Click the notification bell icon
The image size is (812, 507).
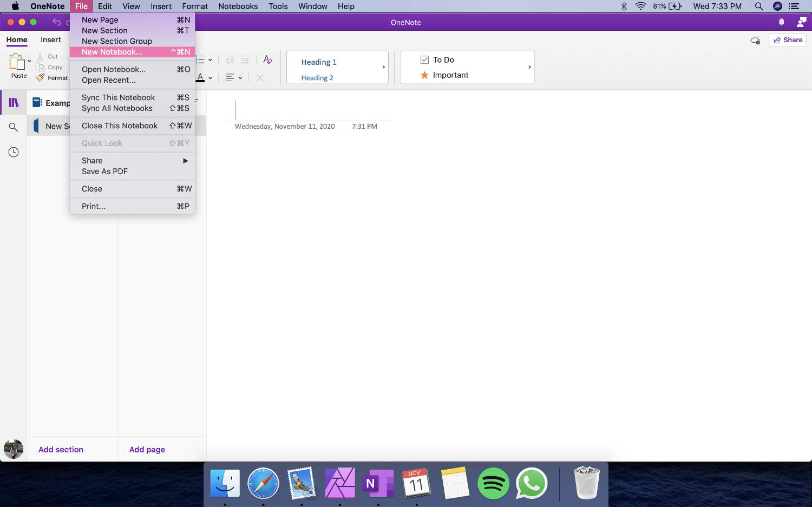click(781, 22)
